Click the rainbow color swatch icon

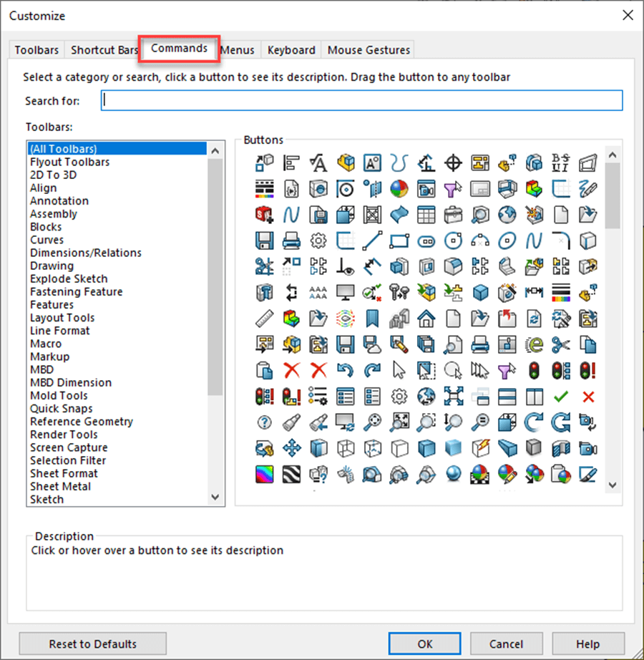coord(265,475)
